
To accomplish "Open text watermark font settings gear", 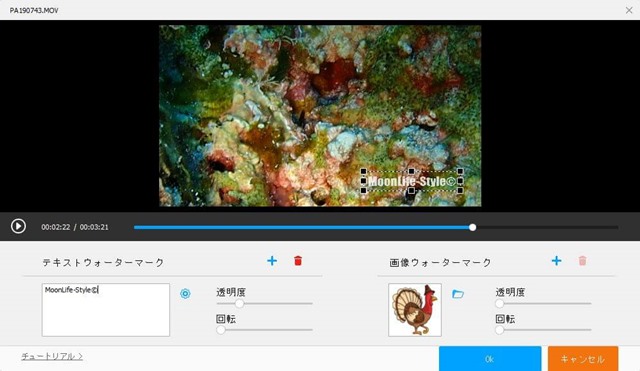I will [x=185, y=293].
